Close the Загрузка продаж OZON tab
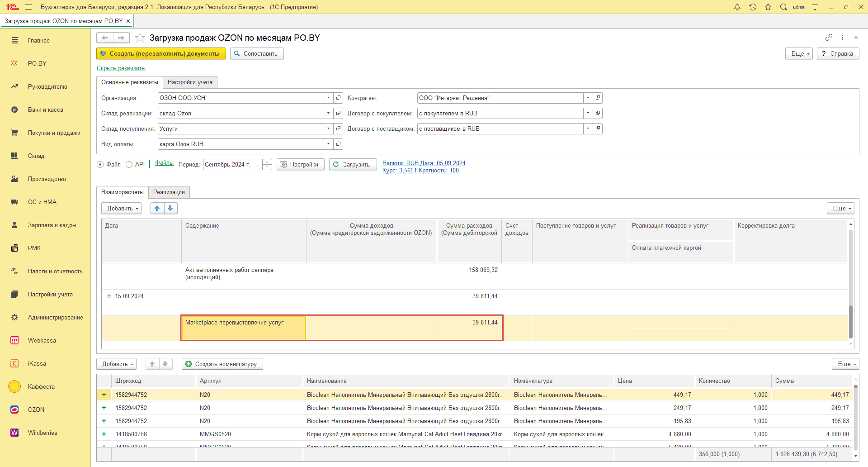Screen dimensions: 868x467 click(x=128, y=21)
